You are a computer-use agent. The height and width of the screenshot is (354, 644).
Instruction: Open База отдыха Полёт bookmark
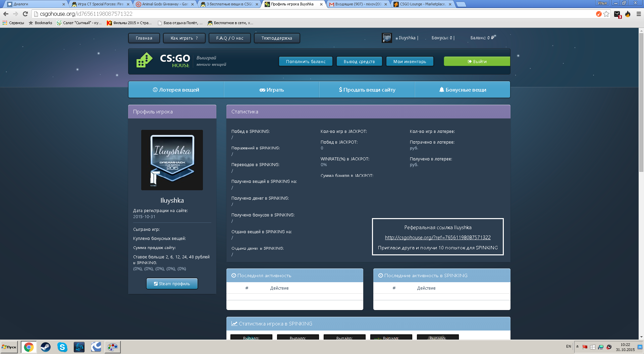(x=180, y=23)
